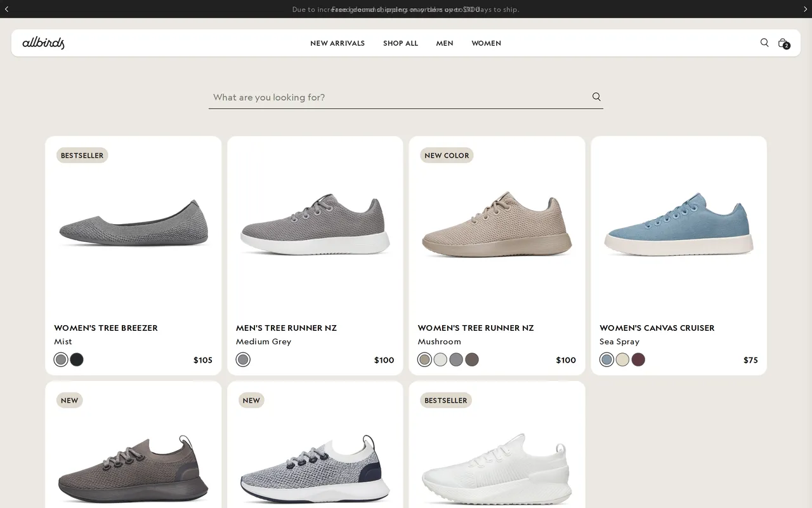This screenshot has width=812, height=508.
Task: Go to next announcement banner arrow
Action: pos(806,9)
